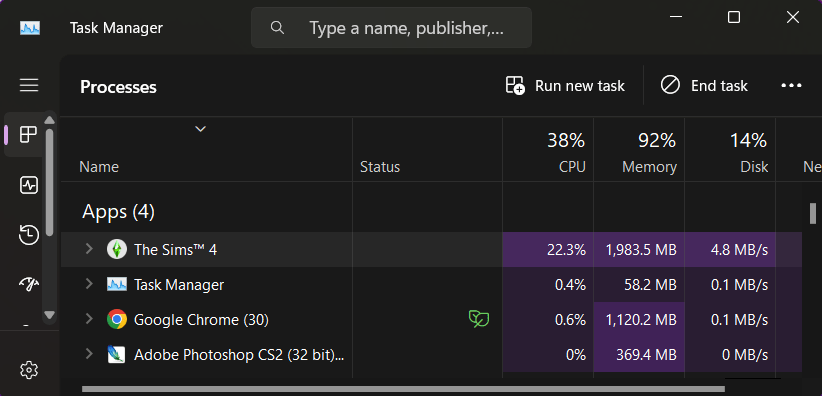822x396 pixels.
Task: Expand The Sims 4 process group
Action: click(89, 249)
